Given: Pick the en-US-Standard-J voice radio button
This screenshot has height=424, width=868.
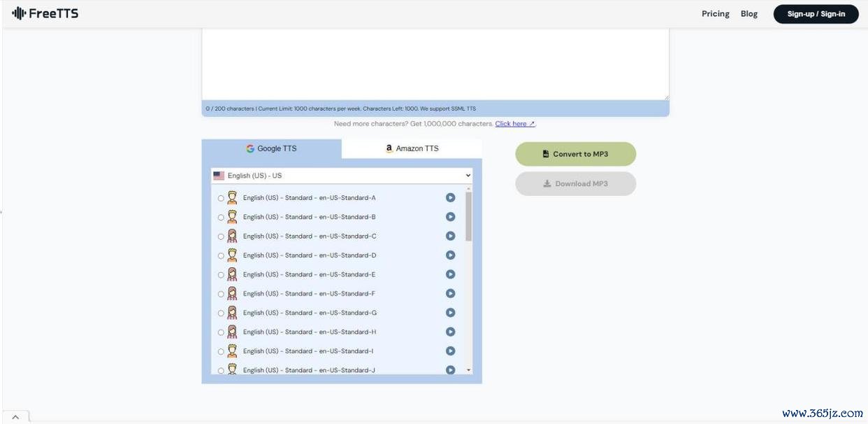Looking at the screenshot, I should 221,371.
